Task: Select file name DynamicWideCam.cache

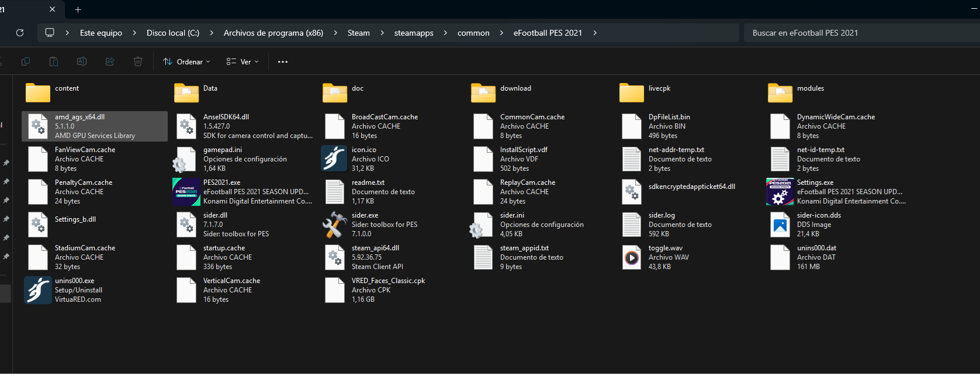Action: (836, 117)
